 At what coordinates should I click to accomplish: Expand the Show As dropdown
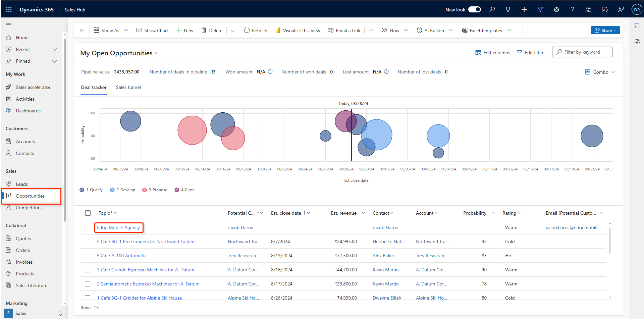(126, 30)
